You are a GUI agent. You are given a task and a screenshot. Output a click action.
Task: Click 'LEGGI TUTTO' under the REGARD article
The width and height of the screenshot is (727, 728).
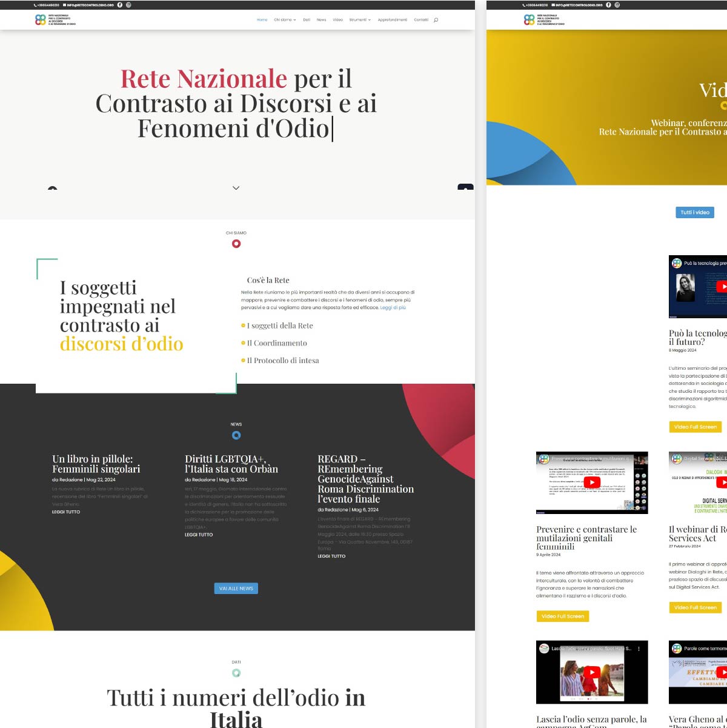(331, 556)
